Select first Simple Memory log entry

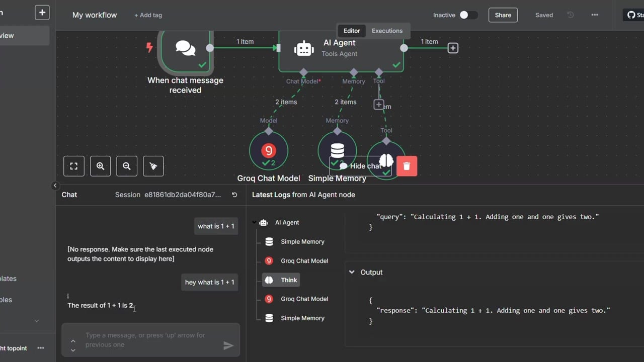[x=295, y=242]
